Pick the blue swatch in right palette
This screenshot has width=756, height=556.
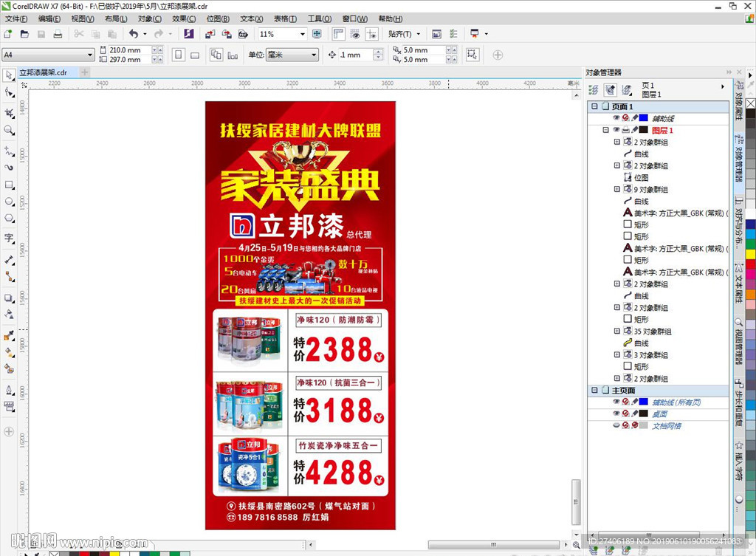tap(751, 224)
